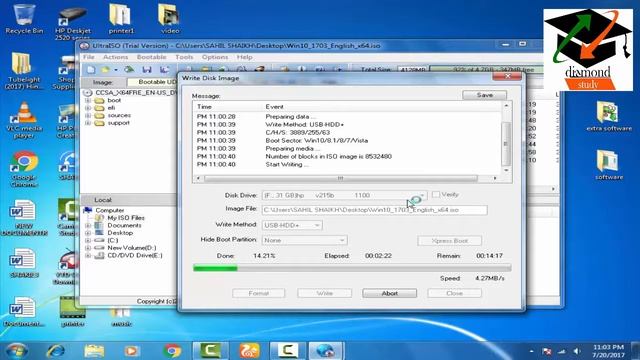The width and height of the screenshot is (640, 360).
Task: Click the volume speaker icon in system tray
Action: (576, 351)
